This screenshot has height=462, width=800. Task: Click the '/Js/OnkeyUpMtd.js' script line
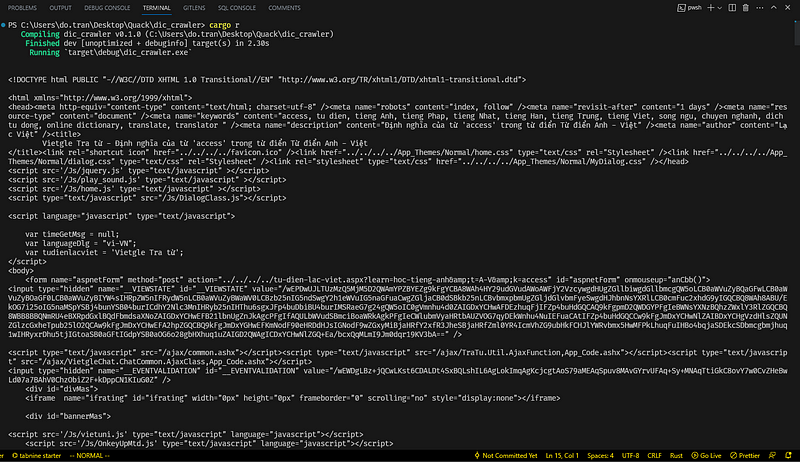point(209,444)
